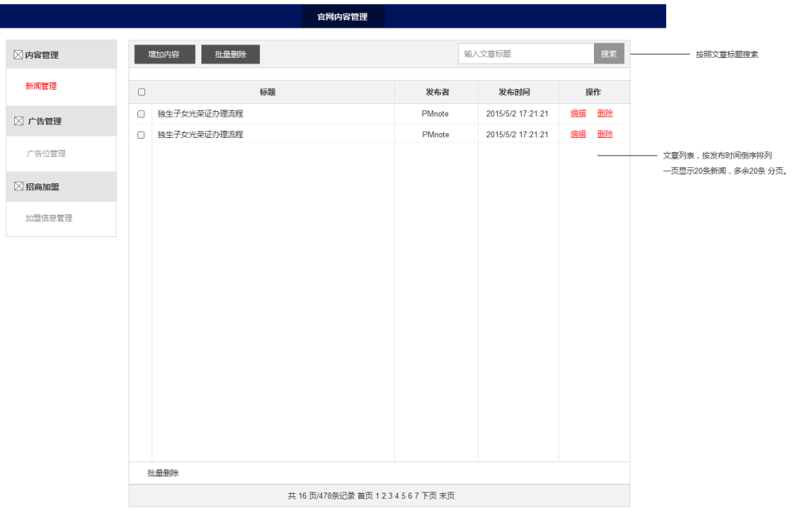Viewport: 812px width, 513px height.
Task: Focus the 输入文章标题 search field
Action: click(x=526, y=54)
